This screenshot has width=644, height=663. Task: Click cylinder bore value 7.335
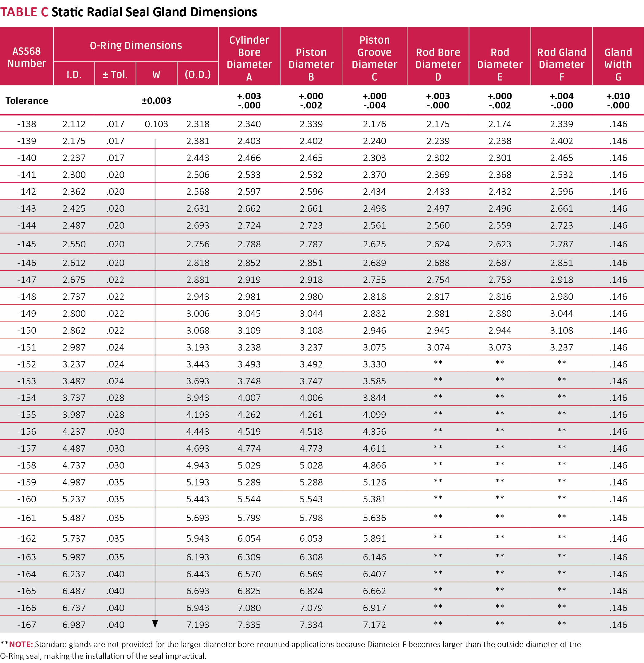249,625
